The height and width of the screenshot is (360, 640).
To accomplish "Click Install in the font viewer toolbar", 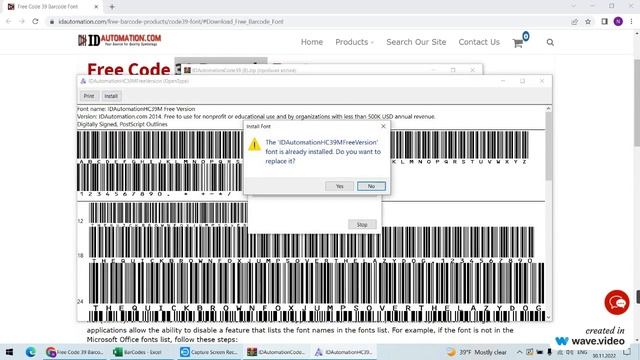I will click(111, 96).
